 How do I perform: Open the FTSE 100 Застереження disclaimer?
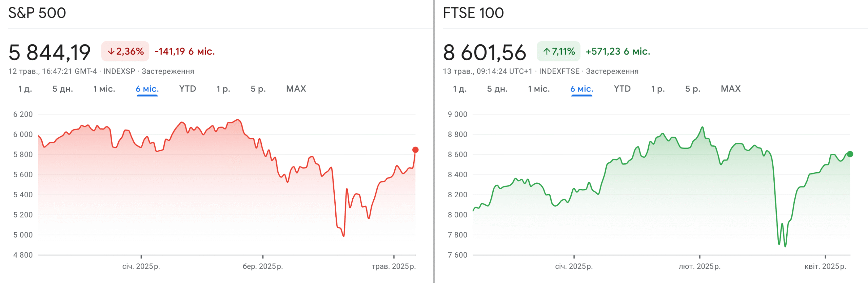tap(612, 71)
